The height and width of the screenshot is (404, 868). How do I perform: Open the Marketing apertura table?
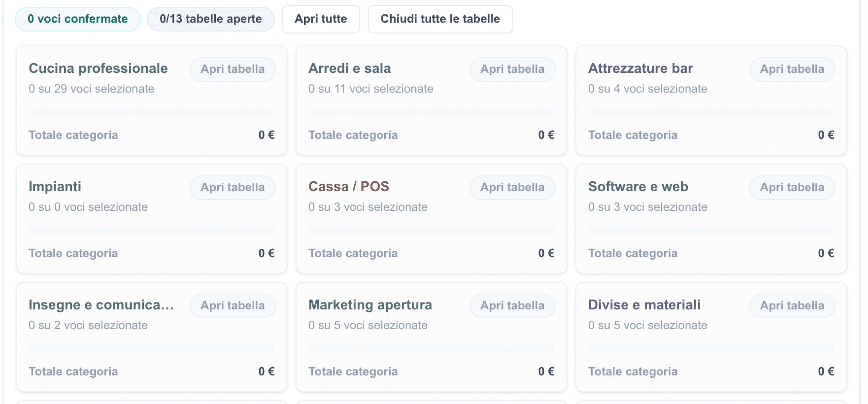click(512, 306)
